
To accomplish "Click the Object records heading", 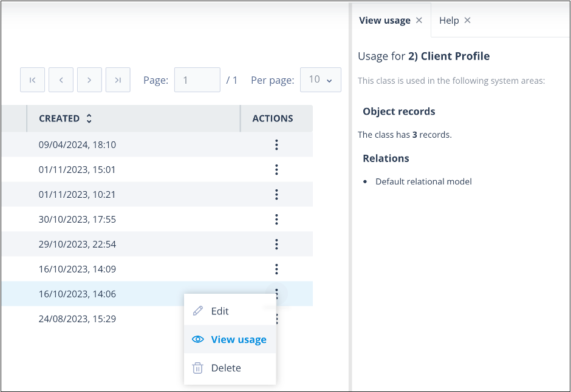I will 398,111.
